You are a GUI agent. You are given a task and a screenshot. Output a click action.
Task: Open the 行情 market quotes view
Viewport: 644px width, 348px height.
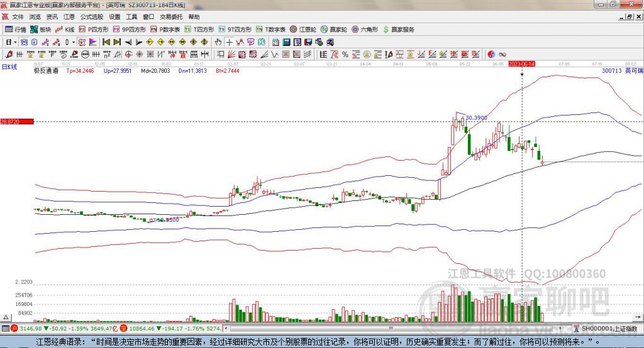pyautogui.click(x=15, y=30)
